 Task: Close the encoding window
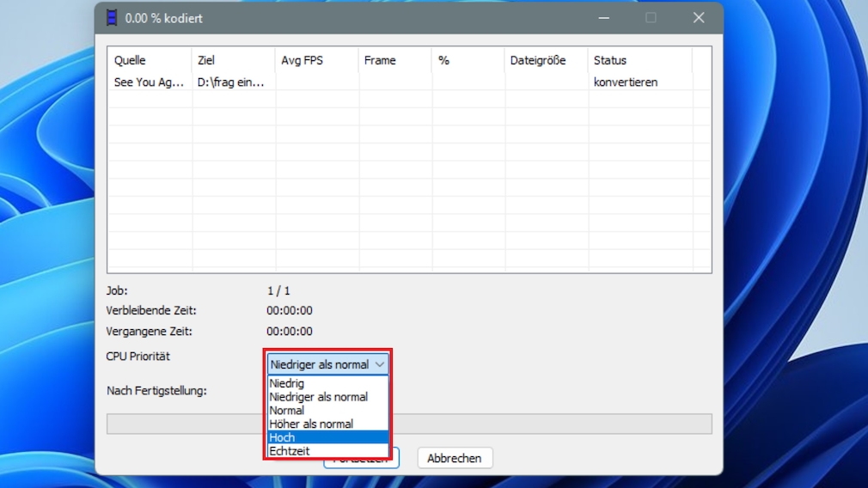[698, 18]
